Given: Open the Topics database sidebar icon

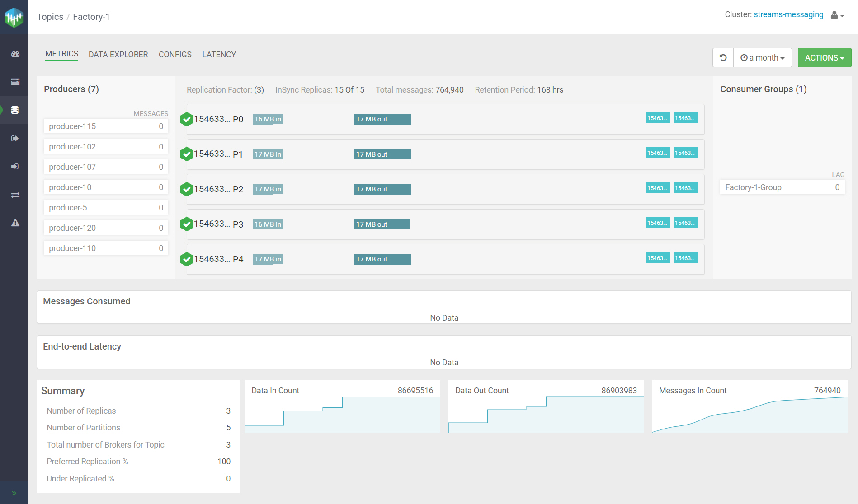Looking at the screenshot, I should (15, 110).
